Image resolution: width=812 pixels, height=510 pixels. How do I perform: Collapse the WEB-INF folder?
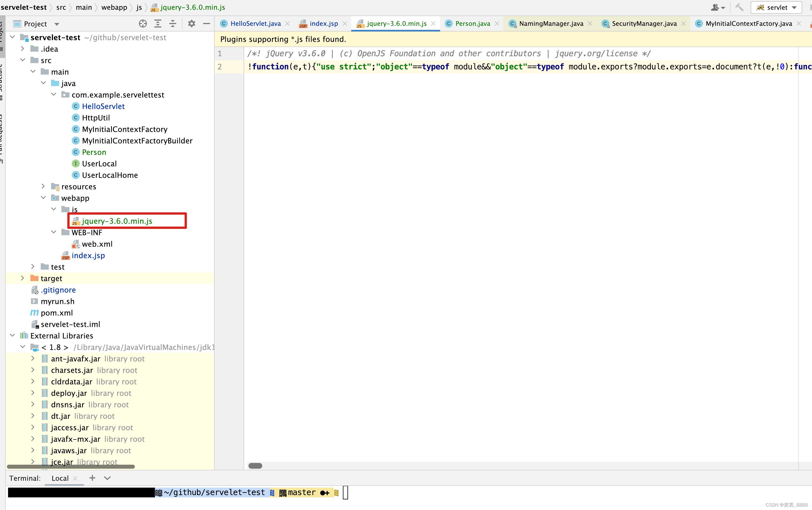pos(54,232)
